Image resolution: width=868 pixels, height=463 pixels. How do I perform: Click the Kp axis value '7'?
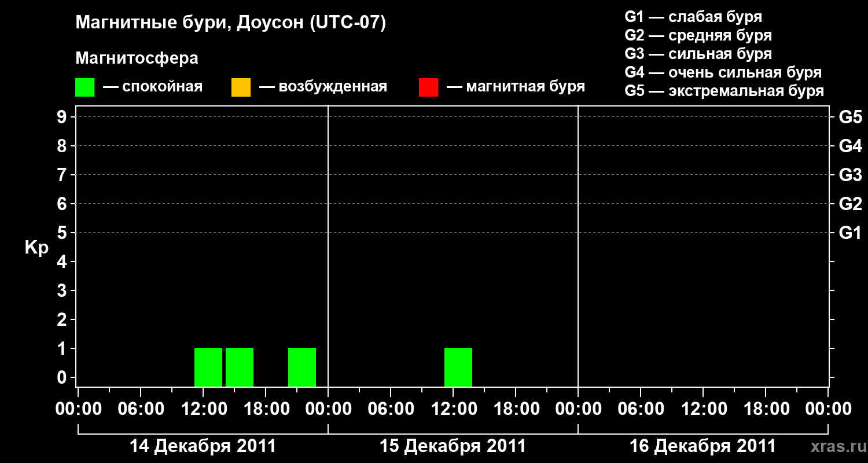(63, 175)
